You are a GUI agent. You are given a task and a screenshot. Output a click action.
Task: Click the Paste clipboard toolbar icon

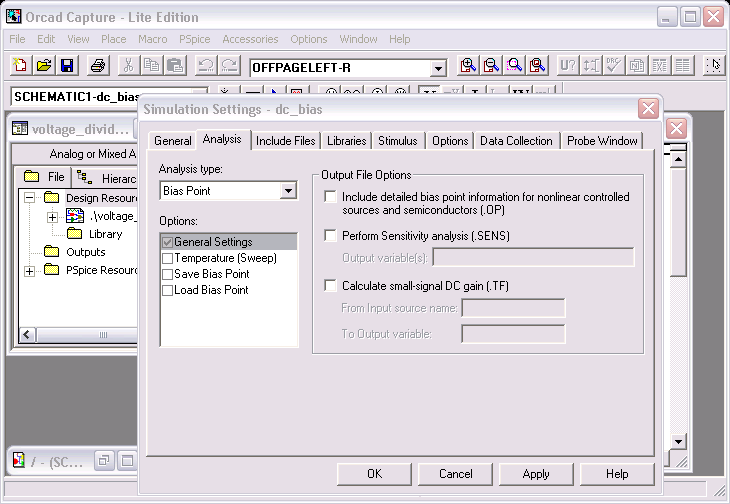pyautogui.click(x=175, y=66)
